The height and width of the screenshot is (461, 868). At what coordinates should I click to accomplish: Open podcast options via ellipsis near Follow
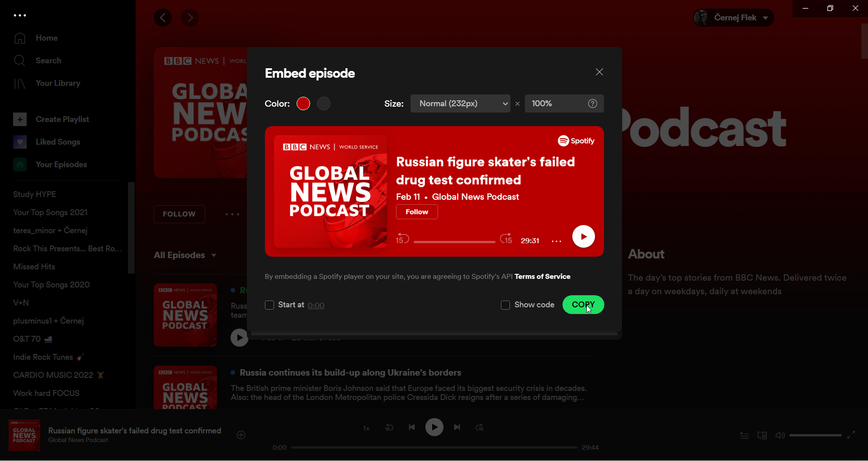point(232,214)
